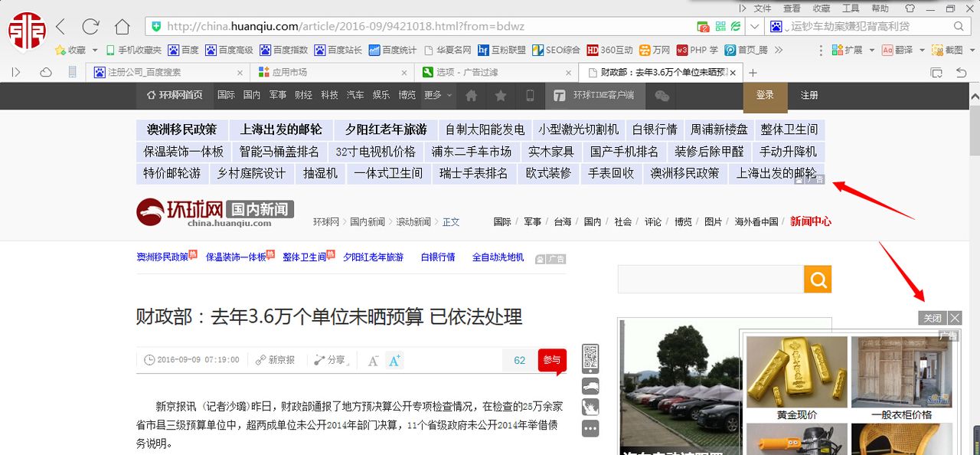
Task: Open the 扩展 extensions manager
Action: click(850, 51)
